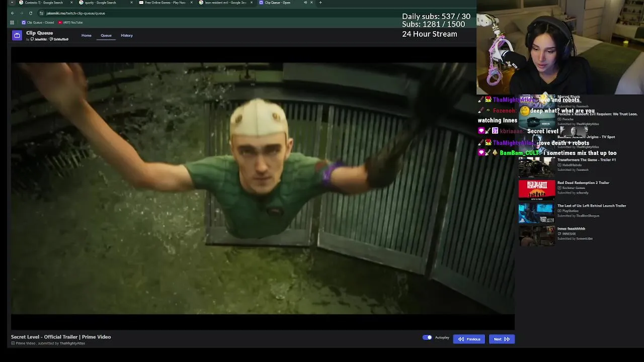The width and height of the screenshot is (644, 362).
Task: Open 'The Last of Us: Left Behind' title
Action: (592, 206)
